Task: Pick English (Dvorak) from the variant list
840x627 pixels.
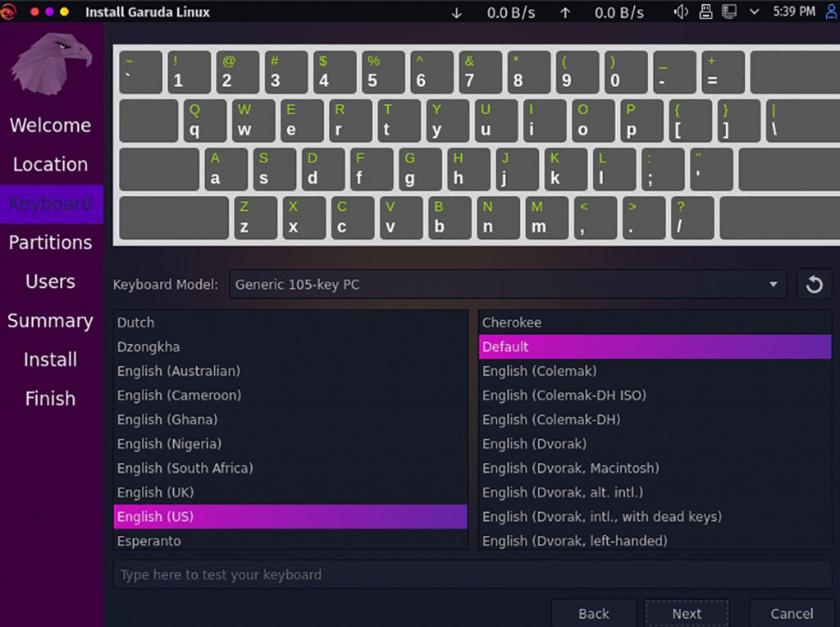Action: tap(535, 444)
